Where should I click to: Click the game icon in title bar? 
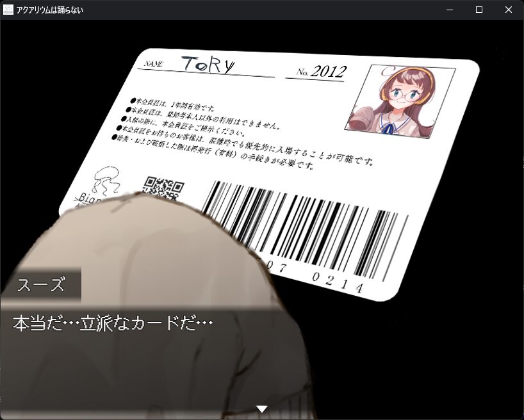[x=8, y=10]
